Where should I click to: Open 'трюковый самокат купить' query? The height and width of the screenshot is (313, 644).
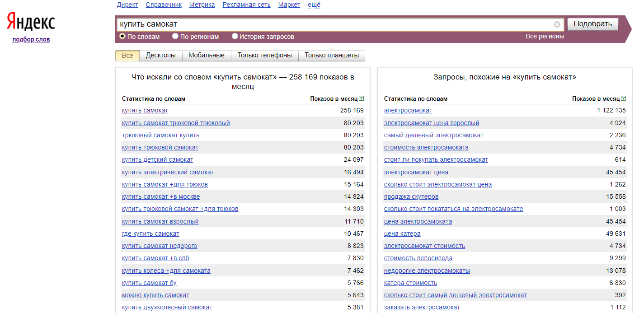(160, 135)
